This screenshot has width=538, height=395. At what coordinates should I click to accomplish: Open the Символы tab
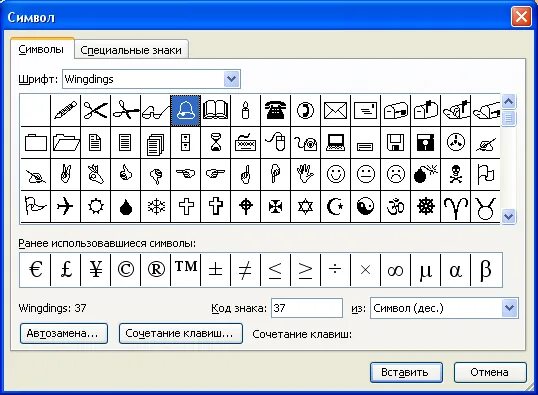[x=41, y=49]
